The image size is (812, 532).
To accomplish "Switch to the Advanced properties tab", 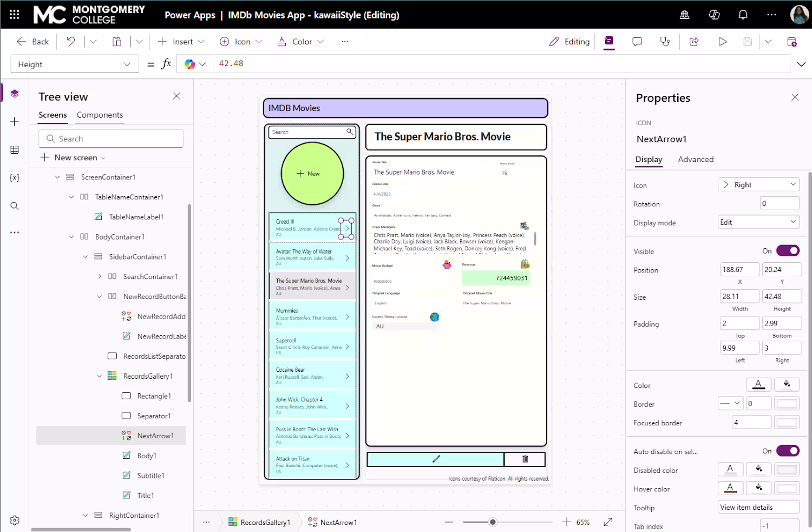I will 696,159.
